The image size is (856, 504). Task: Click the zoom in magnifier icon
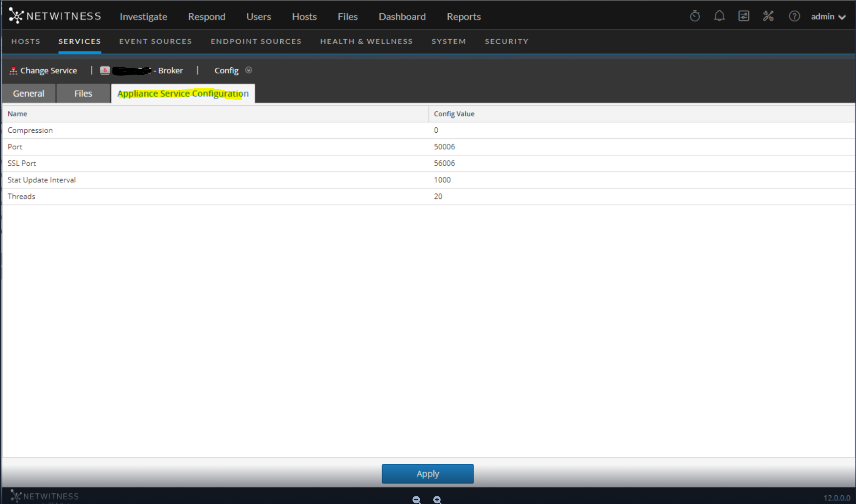click(x=437, y=500)
